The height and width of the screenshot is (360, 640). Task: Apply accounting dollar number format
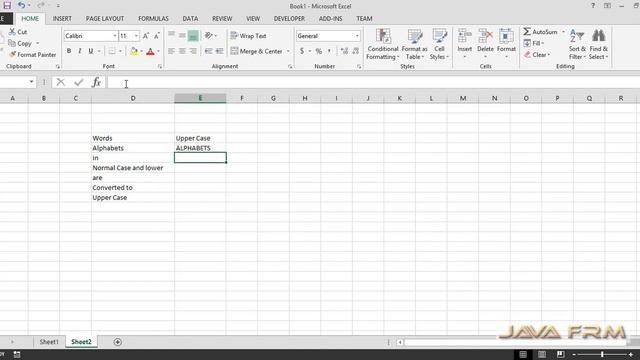pyautogui.click(x=302, y=51)
